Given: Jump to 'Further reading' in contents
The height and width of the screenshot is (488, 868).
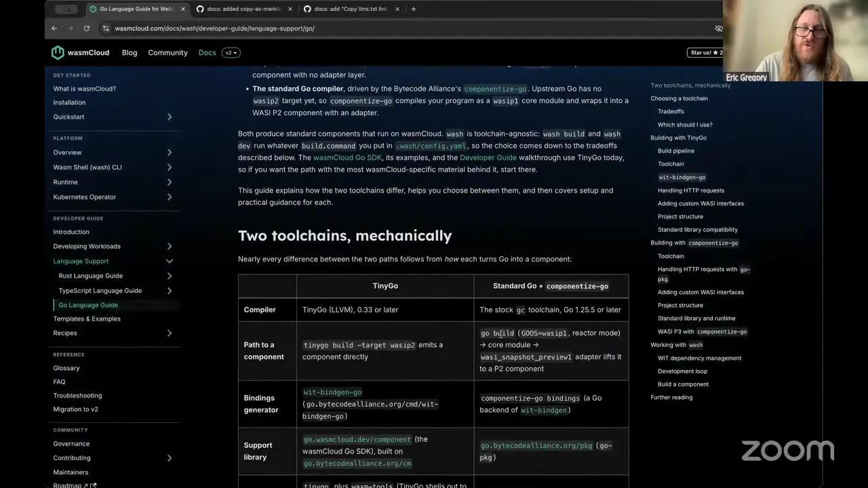Looking at the screenshot, I should (x=671, y=398).
